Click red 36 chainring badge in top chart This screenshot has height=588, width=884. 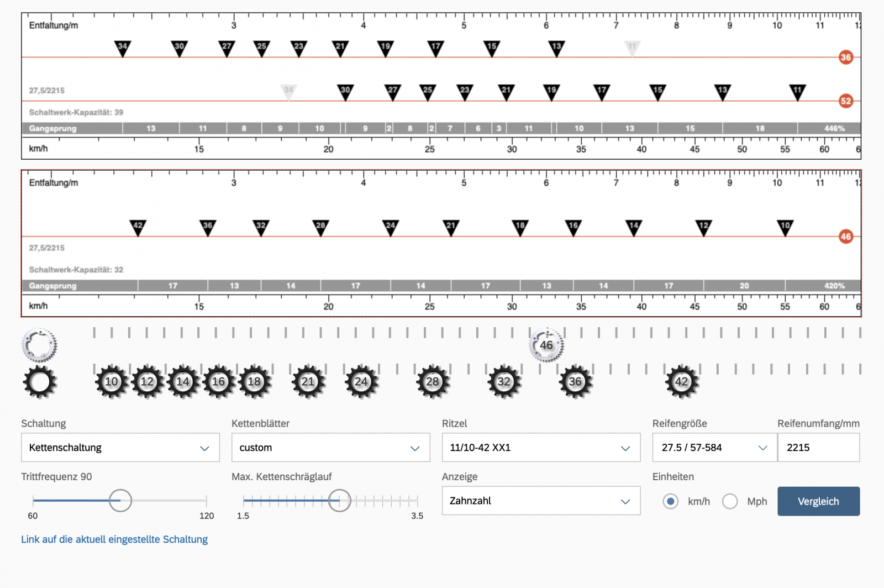(845, 57)
